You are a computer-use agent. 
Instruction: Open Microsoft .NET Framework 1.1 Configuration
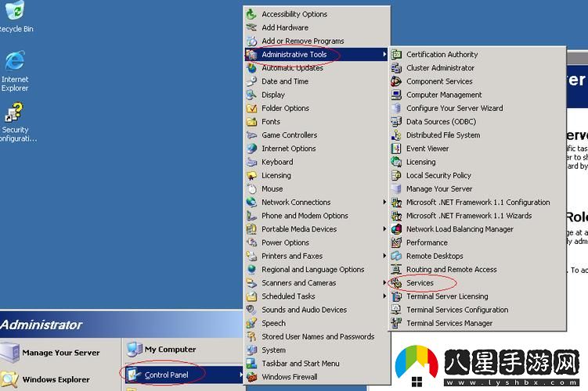point(478,203)
